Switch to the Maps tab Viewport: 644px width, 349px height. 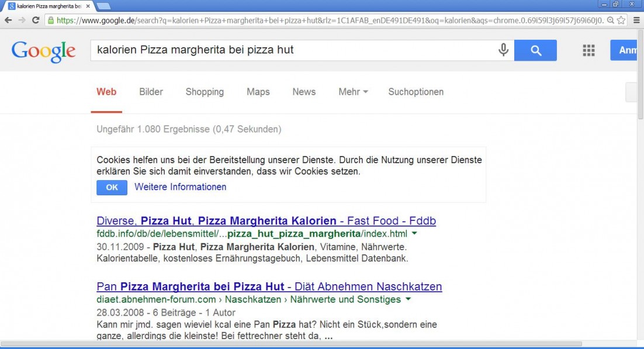(x=258, y=92)
